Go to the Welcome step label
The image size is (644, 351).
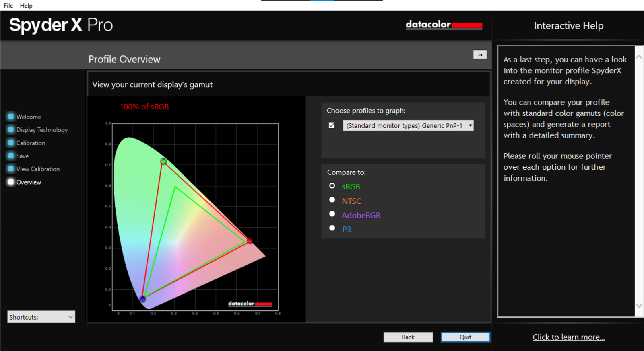click(x=29, y=117)
